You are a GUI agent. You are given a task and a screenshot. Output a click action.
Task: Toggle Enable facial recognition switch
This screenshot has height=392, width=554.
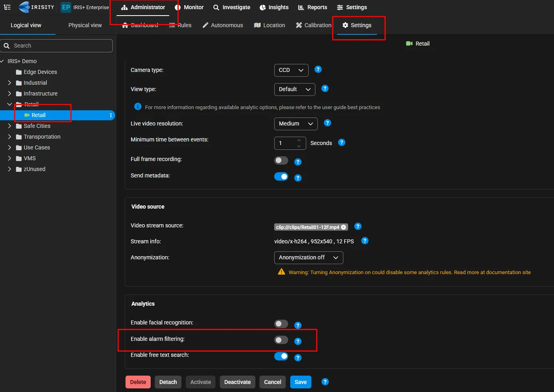click(x=281, y=324)
